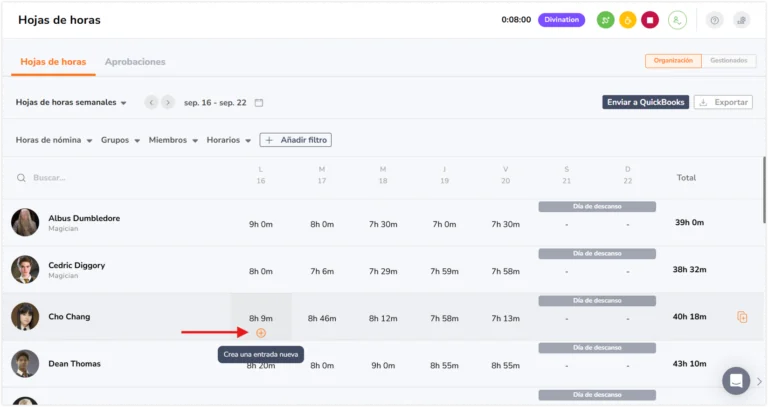Go to previous week arrow
Image resolution: width=768 pixels, height=407 pixels.
[151, 102]
